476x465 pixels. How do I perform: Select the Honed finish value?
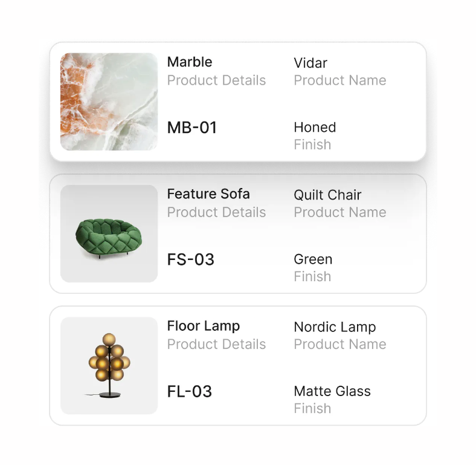(x=315, y=128)
